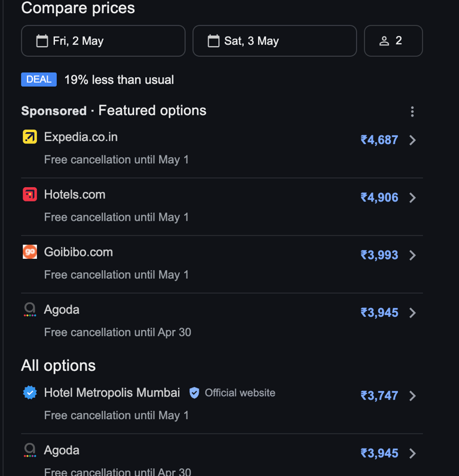459x476 pixels.
Task: Open the Fri, 2 May check-in date picker
Action: pyautogui.click(x=103, y=41)
